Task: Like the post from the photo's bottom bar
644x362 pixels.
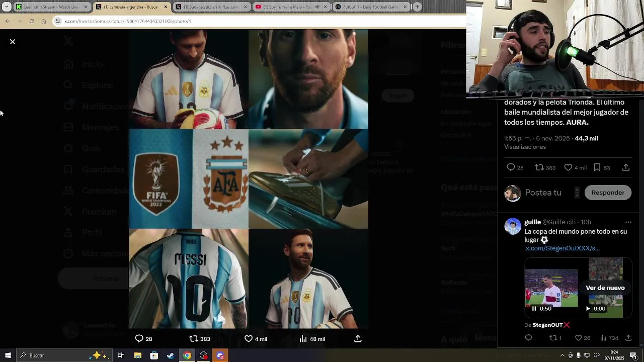Action: 249,339
